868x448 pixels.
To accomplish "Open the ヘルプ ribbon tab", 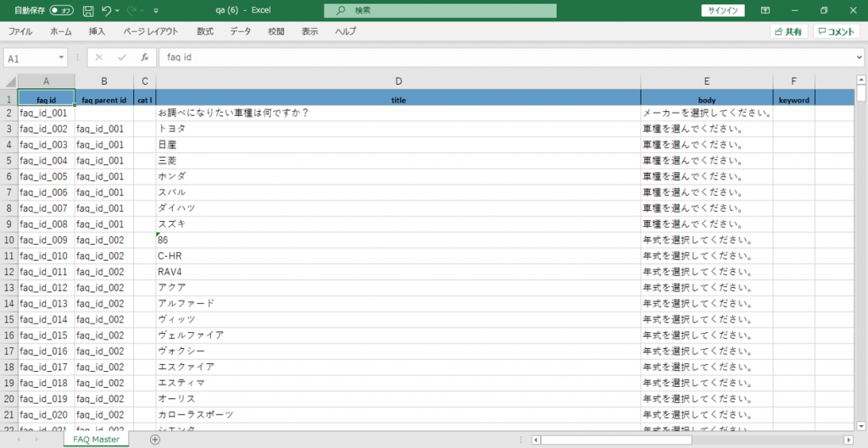I will click(346, 31).
